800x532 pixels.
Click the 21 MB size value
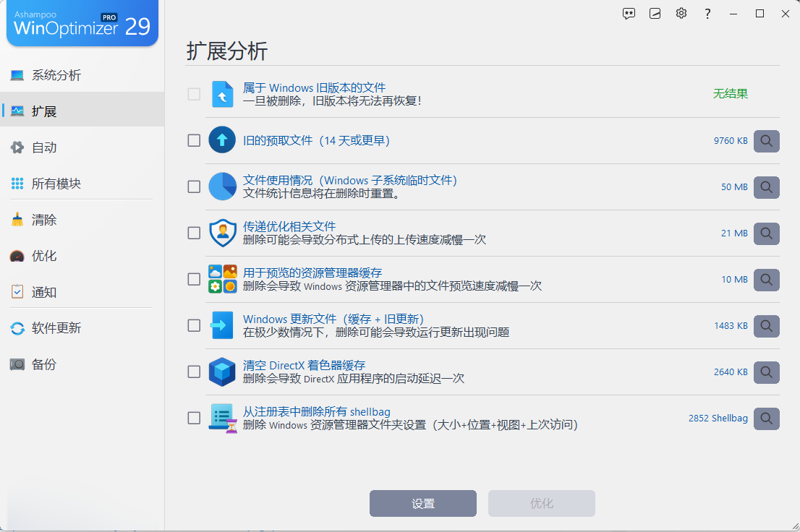[x=734, y=233]
